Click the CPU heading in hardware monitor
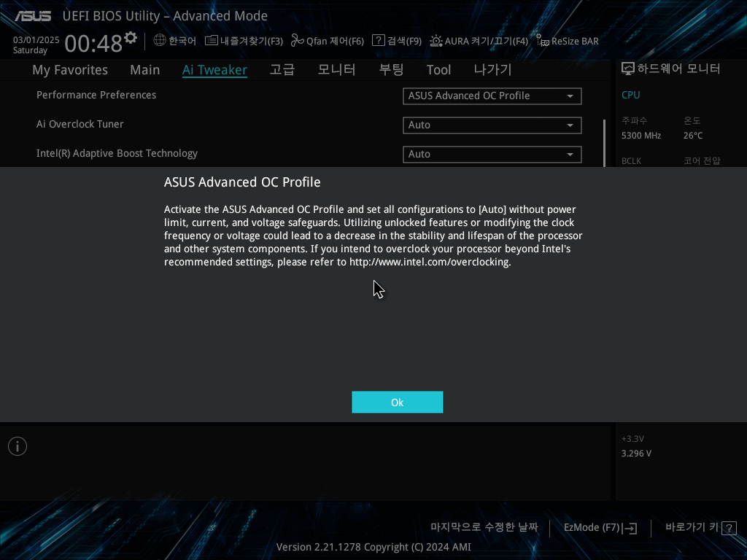 point(631,95)
